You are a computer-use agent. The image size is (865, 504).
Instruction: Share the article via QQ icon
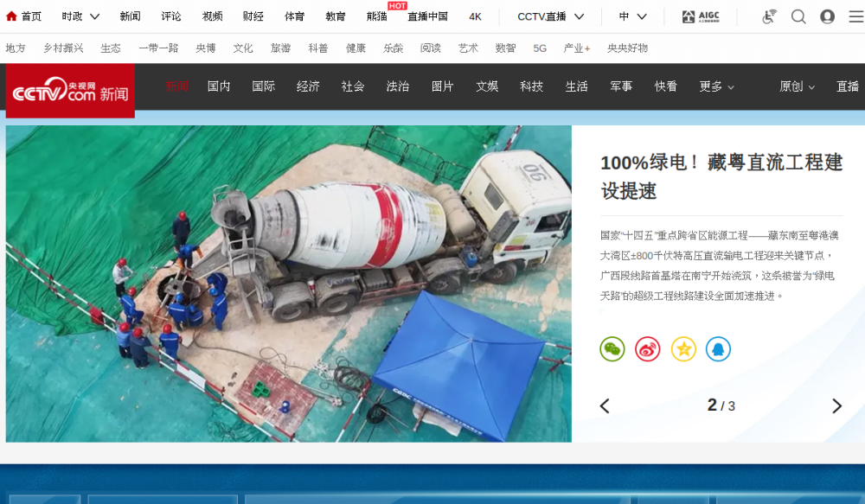click(718, 349)
